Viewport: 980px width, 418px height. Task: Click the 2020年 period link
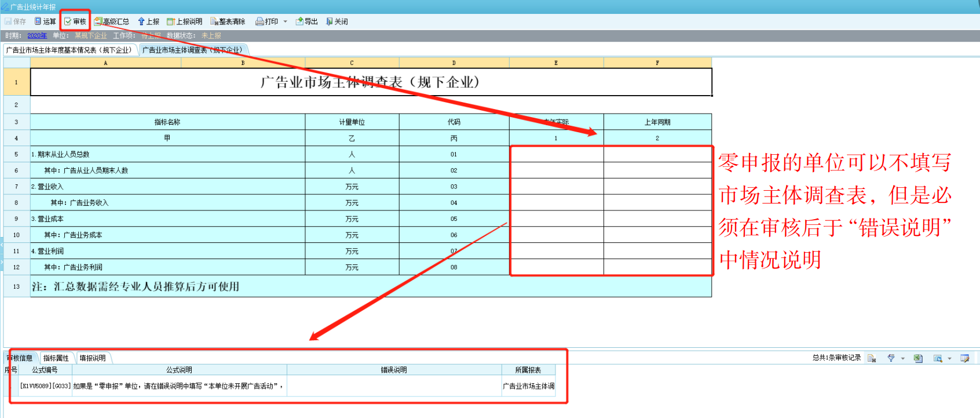click(37, 36)
